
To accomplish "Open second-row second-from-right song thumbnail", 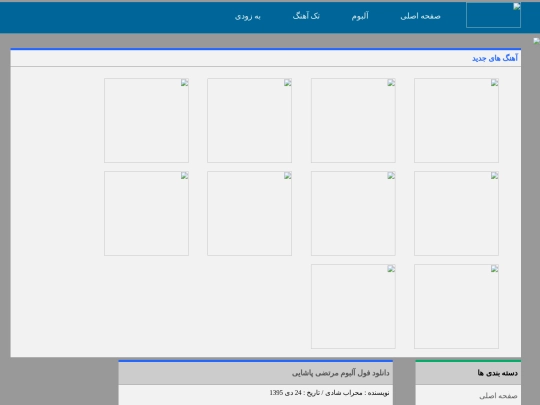I will (x=353, y=214).
